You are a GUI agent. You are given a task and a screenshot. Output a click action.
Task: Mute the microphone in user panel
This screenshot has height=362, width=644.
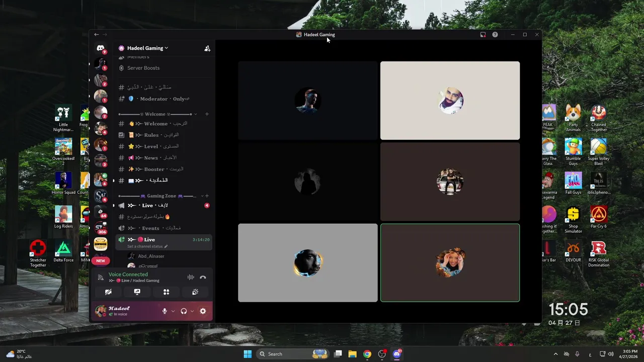tap(165, 311)
